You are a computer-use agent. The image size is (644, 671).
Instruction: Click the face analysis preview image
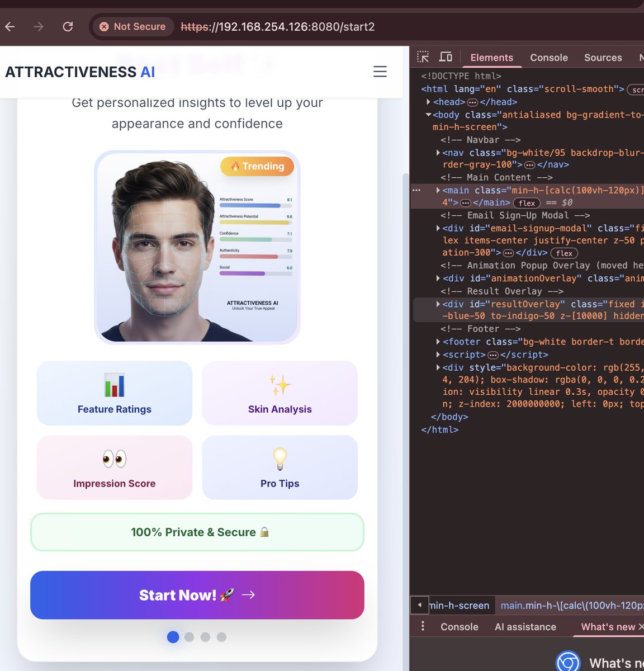point(197,247)
